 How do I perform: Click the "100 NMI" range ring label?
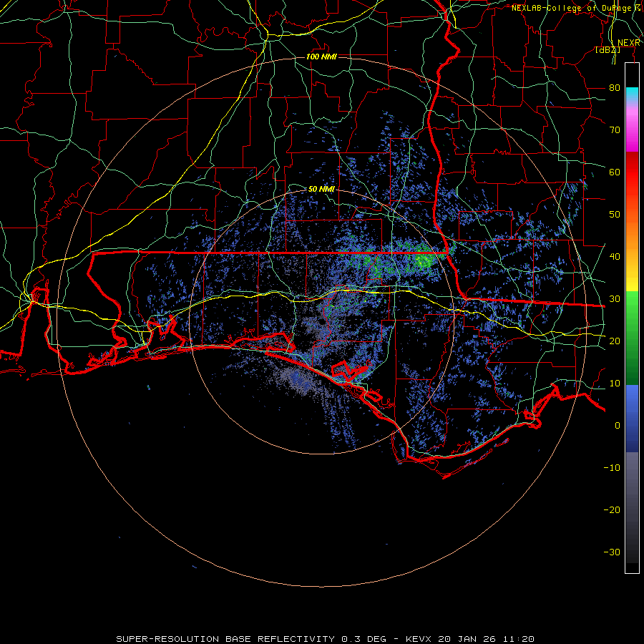point(321,57)
